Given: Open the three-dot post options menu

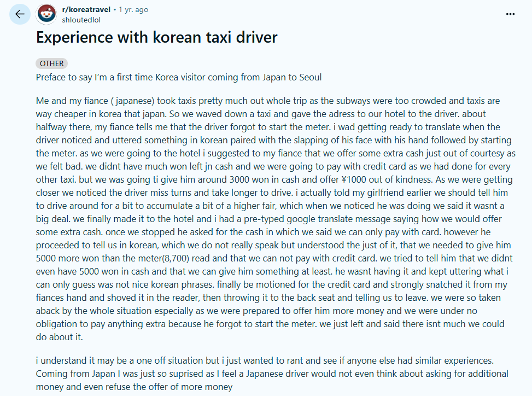Looking at the screenshot, I should tap(510, 14).
